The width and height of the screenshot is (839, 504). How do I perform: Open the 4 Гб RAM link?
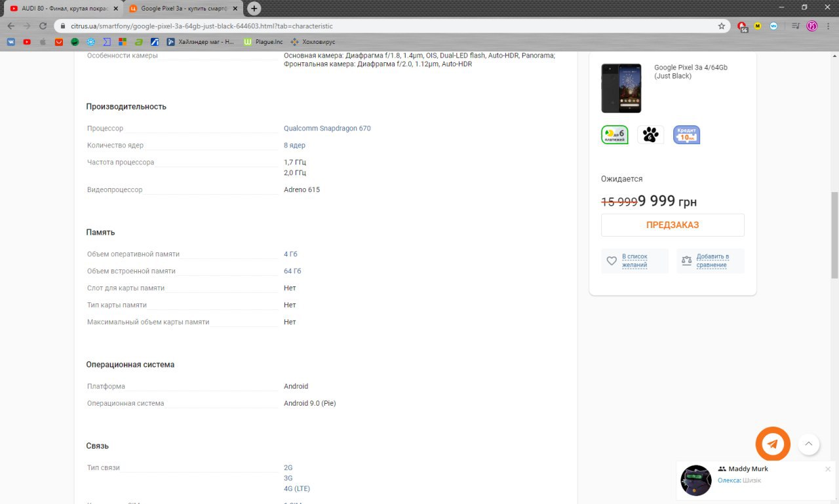coord(290,254)
